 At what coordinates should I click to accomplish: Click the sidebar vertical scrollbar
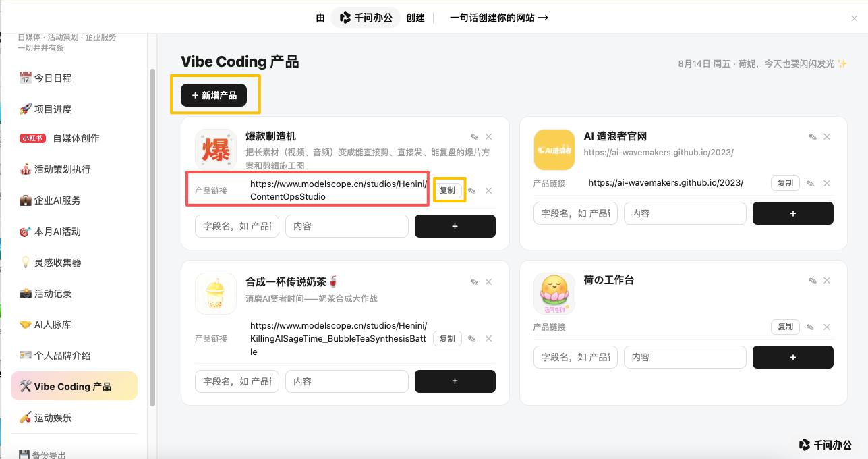click(x=152, y=236)
